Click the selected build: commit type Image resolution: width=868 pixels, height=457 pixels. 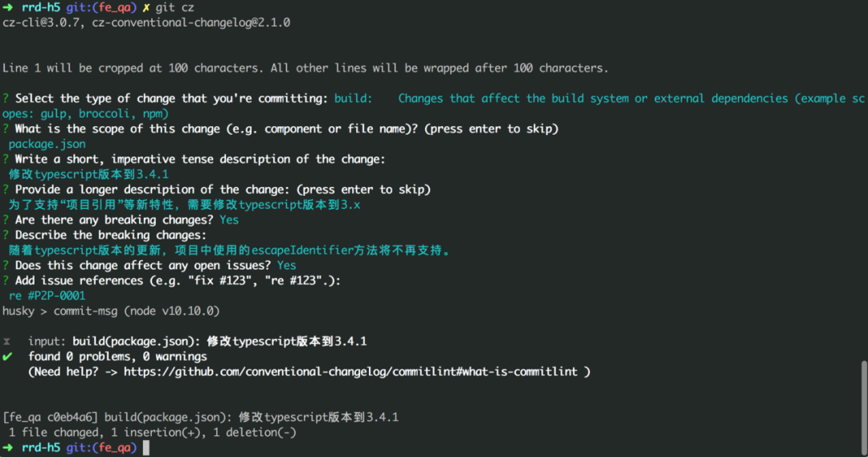(x=353, y=99)
